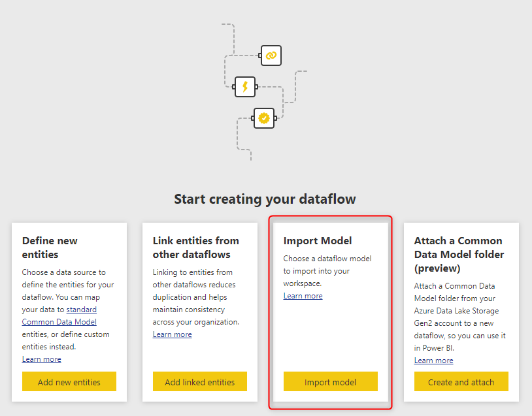Select the Link entities from other dataflows heading

(196, 248)
